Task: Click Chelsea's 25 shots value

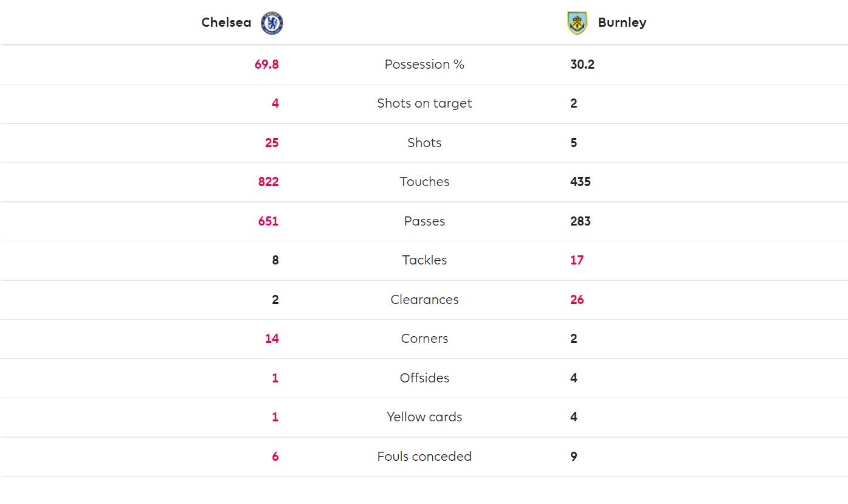Action: click(x=272, y=143)
